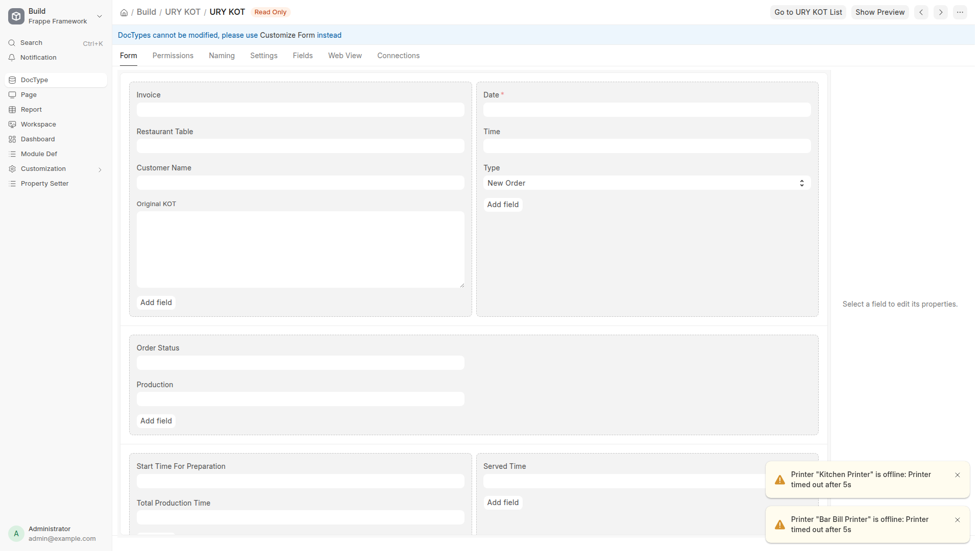Switch to Web View tab
This screenshot has width=980, height=551.
tap(345, 56)
